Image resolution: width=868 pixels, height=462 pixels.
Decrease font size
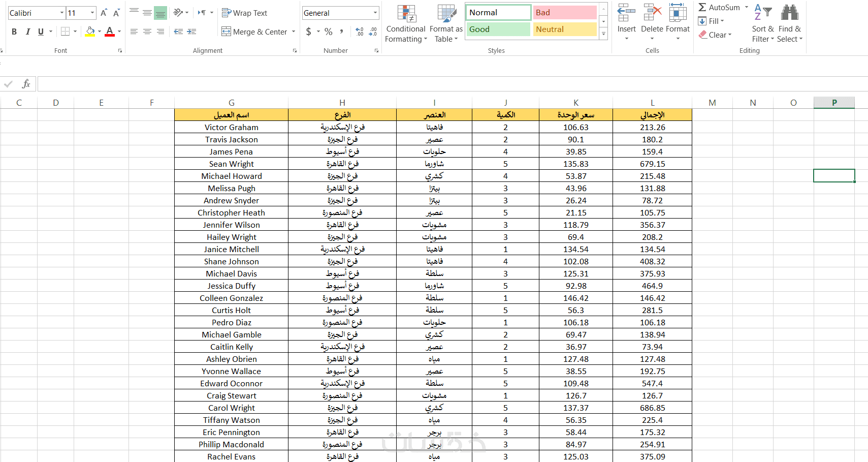[x=116, y=13]
